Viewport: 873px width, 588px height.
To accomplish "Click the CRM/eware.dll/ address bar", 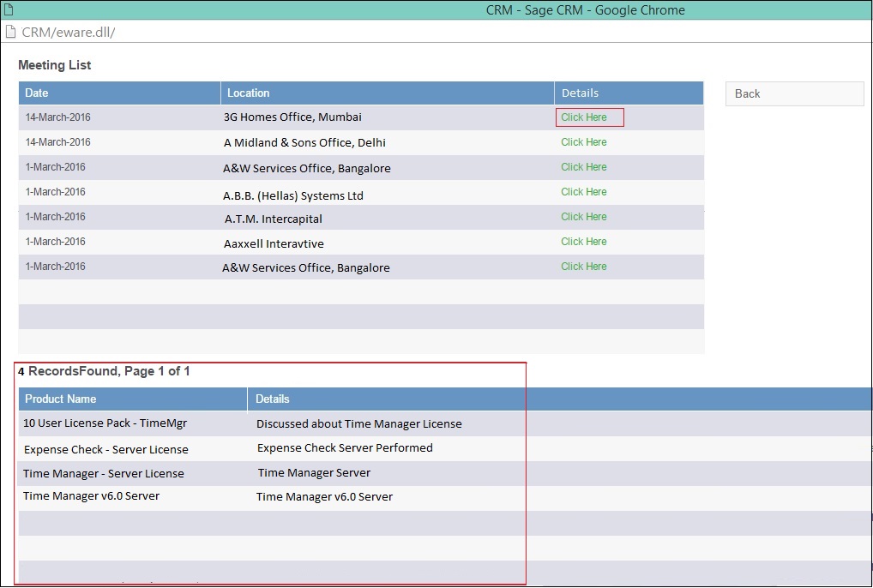I will pos(69,32).
